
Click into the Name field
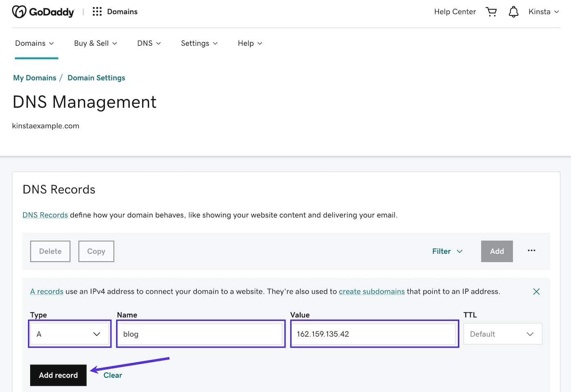[x=200, y=334]
